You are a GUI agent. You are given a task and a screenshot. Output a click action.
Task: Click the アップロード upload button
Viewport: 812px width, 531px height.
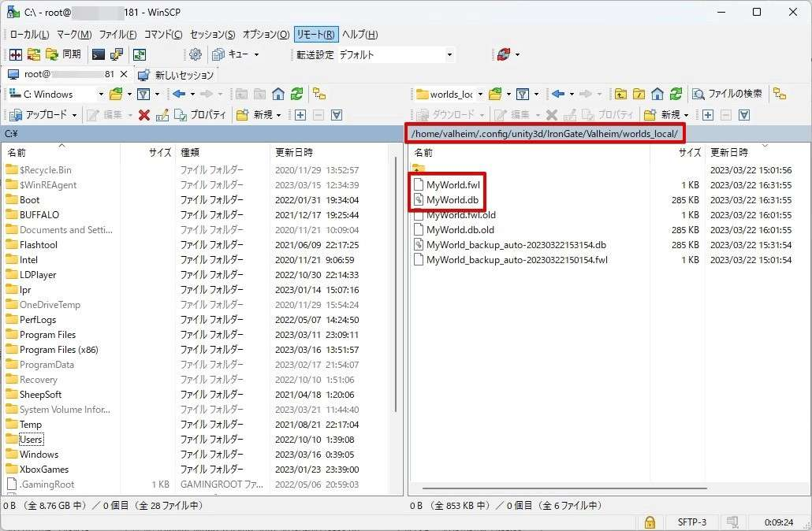coord(39,115)
